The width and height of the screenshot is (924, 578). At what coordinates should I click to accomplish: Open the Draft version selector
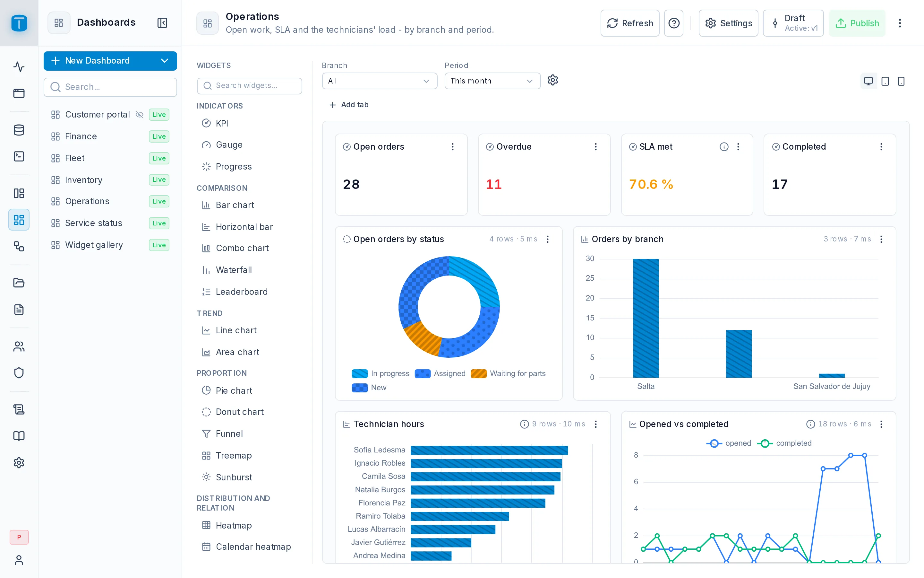[x=793, y=23]
